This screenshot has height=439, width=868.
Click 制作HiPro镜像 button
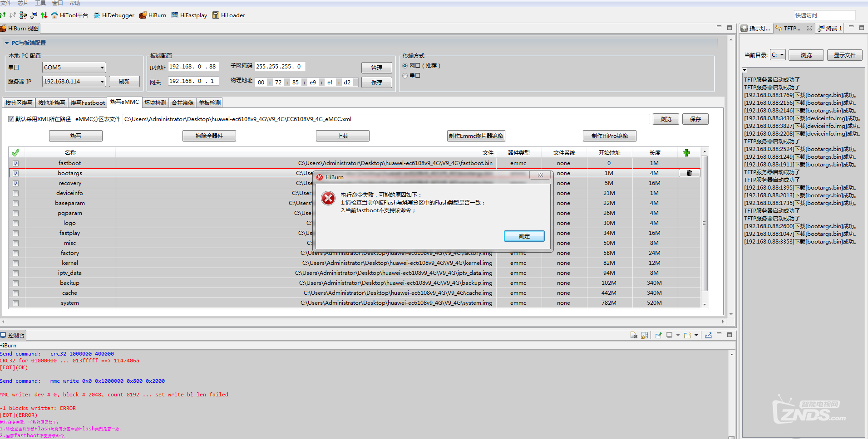pyautogui.click(x=610, y=136)
